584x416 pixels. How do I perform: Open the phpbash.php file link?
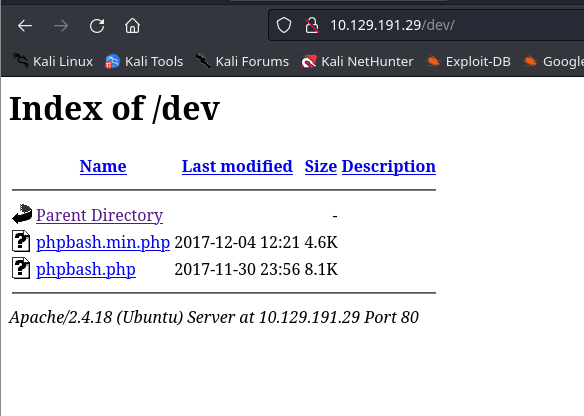[86, 269]
